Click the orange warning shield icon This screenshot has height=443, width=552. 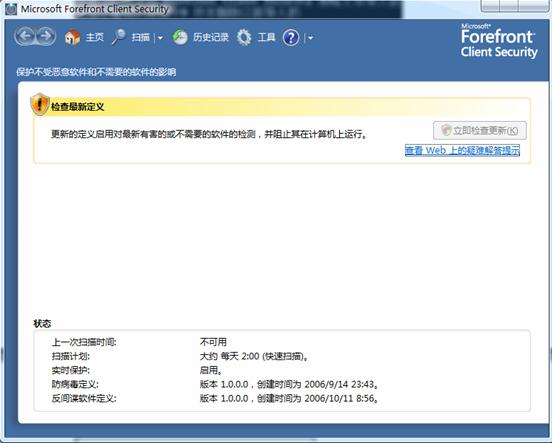pos(39,104)
